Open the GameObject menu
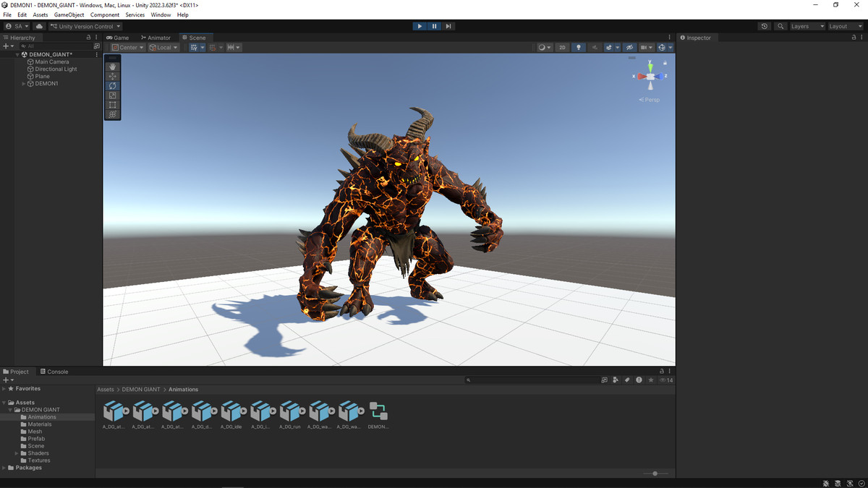This screenshot has width=868, height=488. (x=69, y=14)
